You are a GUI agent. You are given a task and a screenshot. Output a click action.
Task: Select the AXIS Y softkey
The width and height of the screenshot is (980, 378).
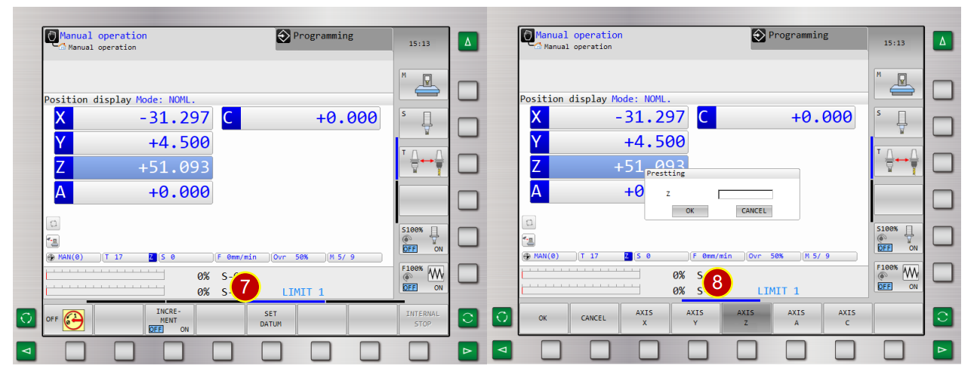pyautogui.click(x=695, y=318)
